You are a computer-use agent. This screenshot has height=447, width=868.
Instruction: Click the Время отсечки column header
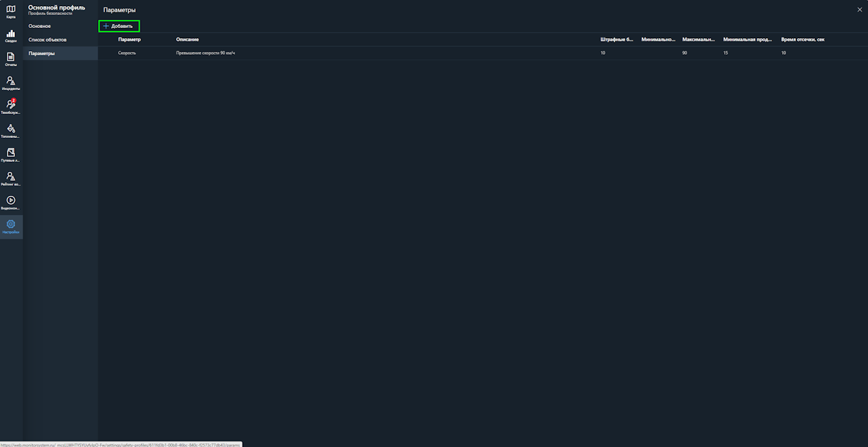point(803,40)
